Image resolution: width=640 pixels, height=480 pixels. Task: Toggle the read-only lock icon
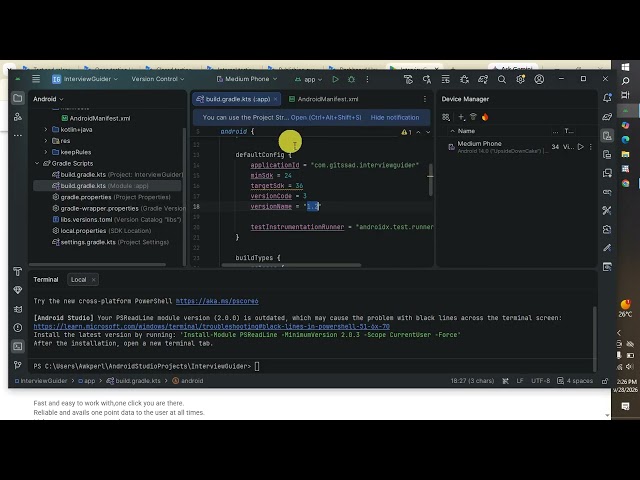coord(605,381)
